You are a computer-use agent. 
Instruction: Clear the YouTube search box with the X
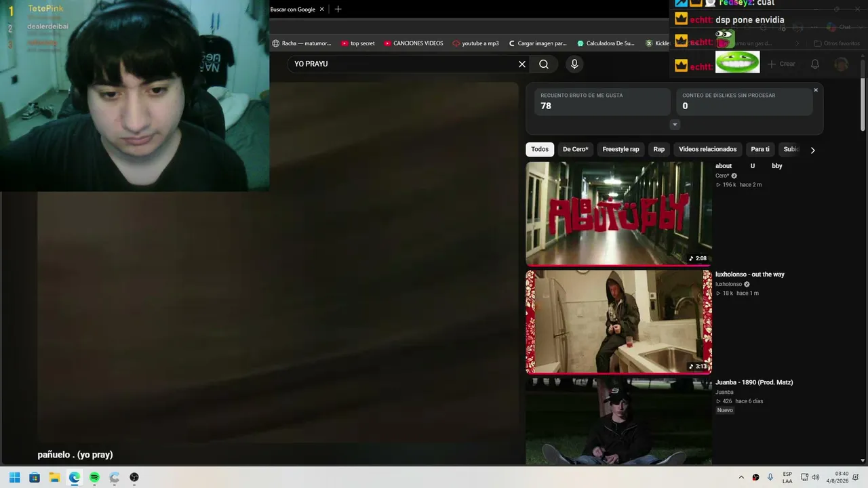522,64
